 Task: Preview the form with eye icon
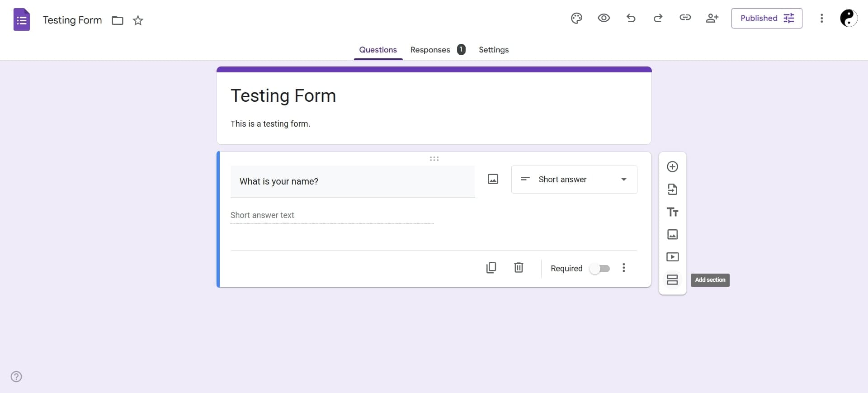[604, 18]
